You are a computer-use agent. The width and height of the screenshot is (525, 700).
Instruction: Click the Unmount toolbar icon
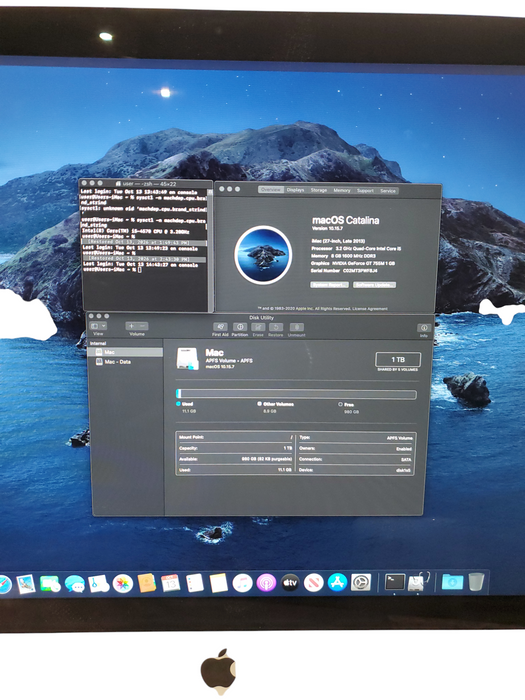(296, 327)
